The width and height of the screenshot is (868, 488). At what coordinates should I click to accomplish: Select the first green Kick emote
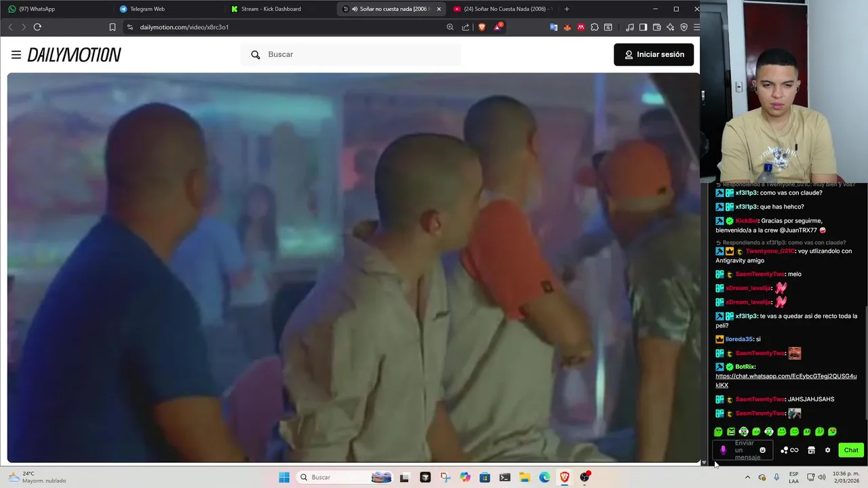[x=718, y=432]
